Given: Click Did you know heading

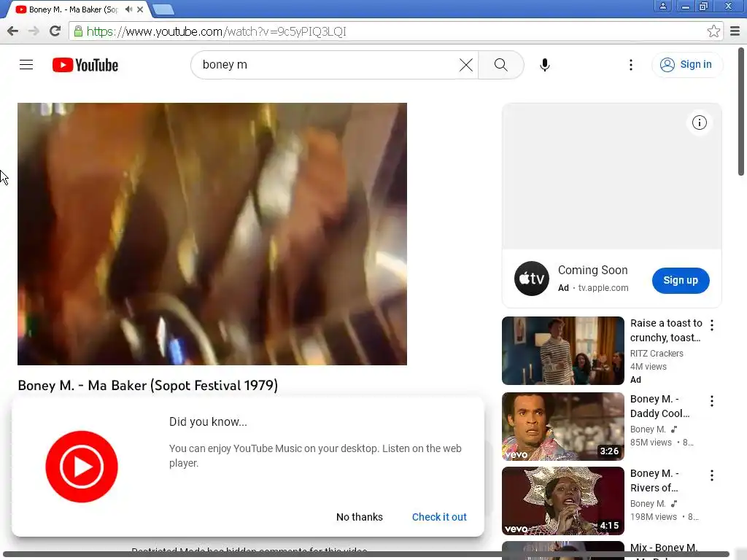Looking at the screenshot, I should point(208,422).
